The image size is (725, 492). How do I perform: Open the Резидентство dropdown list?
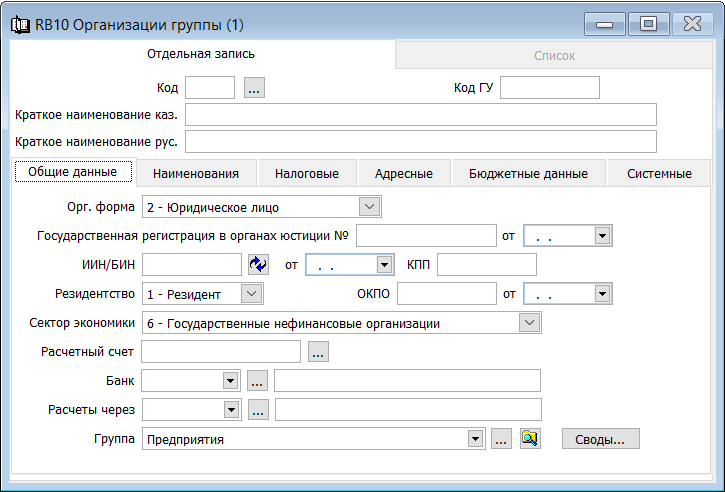coord(252,293)
